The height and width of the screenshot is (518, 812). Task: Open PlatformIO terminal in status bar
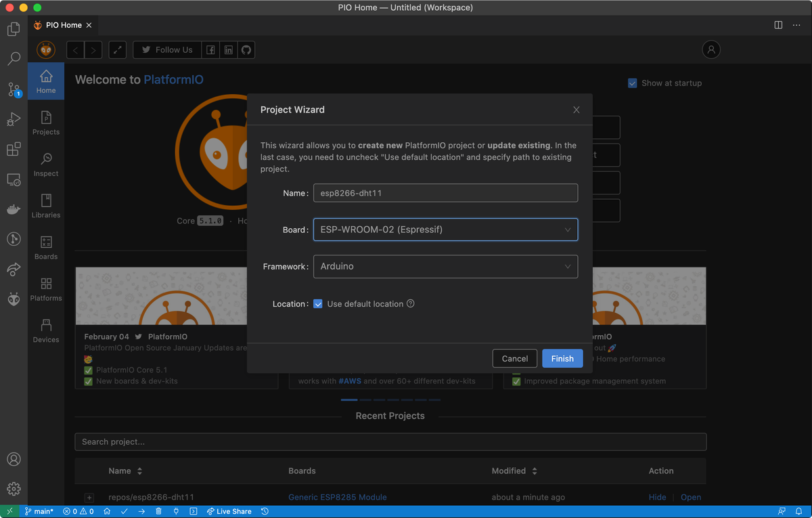[193, 511]
